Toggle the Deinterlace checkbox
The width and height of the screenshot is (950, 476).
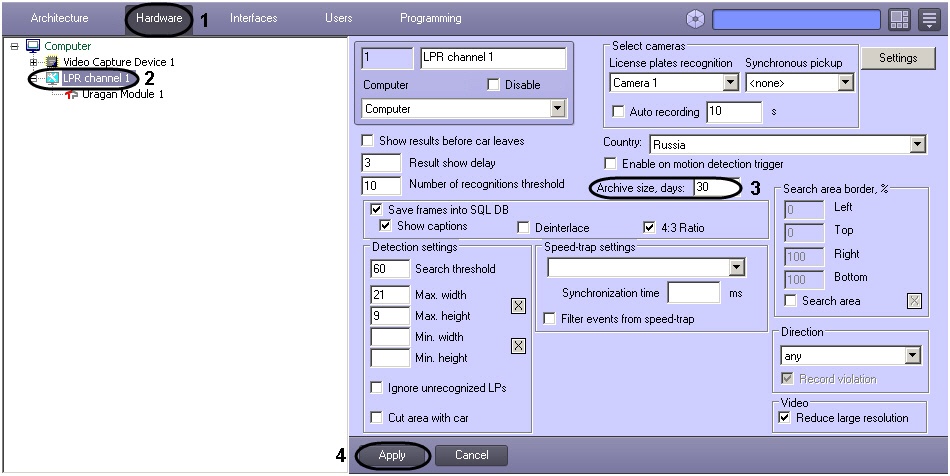pyautogui.click(x=523, y=228)
